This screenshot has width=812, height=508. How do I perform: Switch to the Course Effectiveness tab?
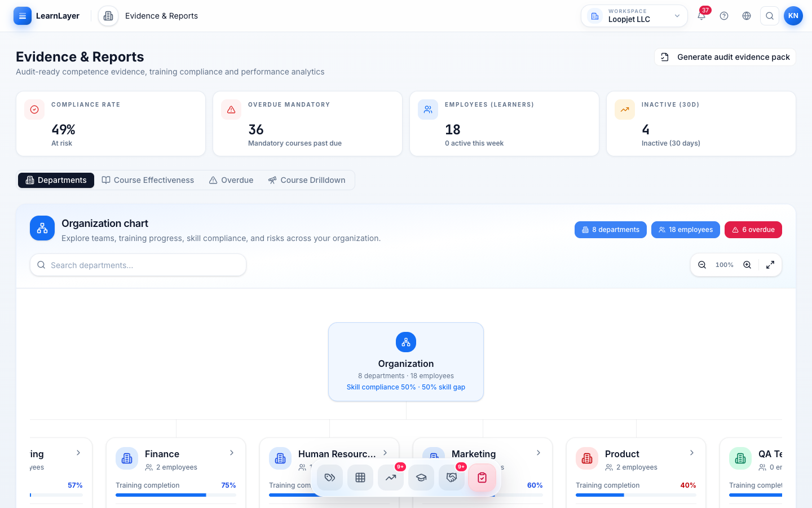pyautogui.click(x=148, y=180)
